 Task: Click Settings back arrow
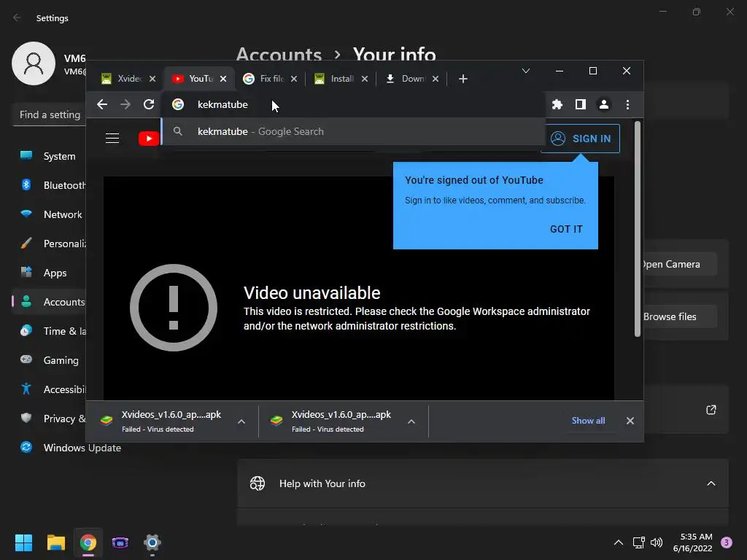pyautogui.click(x=18, y=17)
